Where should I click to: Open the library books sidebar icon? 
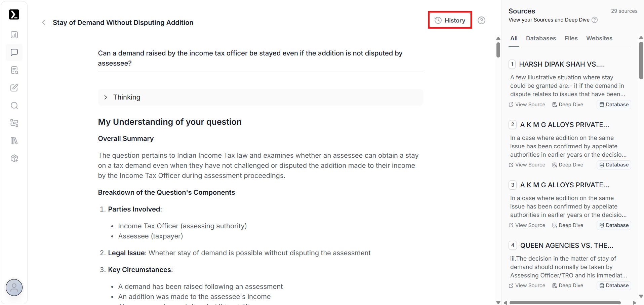(14, 141)
